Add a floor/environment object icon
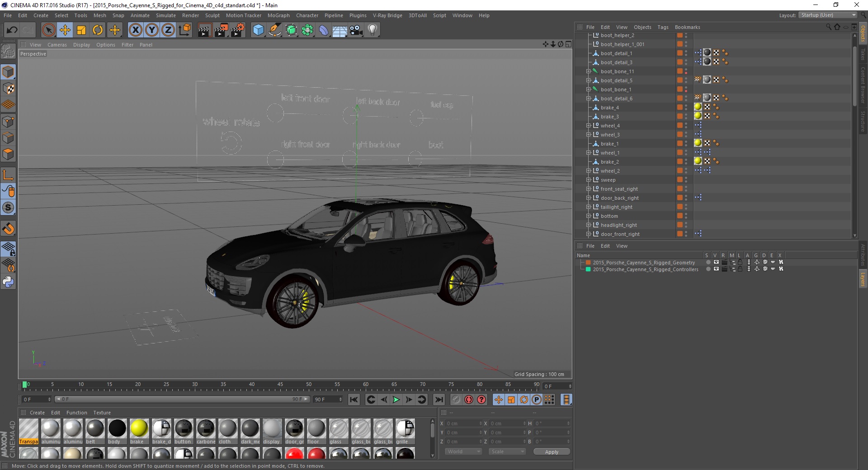 coord(340,30)
